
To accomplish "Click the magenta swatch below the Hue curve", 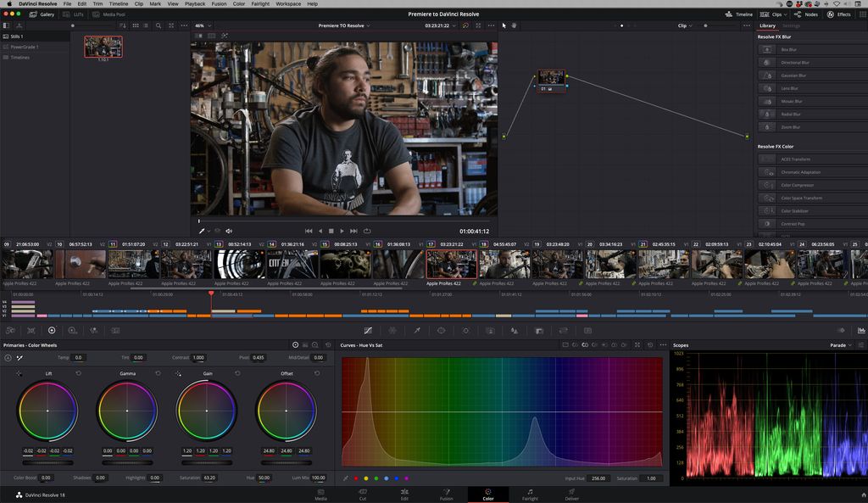I will 407,478.
